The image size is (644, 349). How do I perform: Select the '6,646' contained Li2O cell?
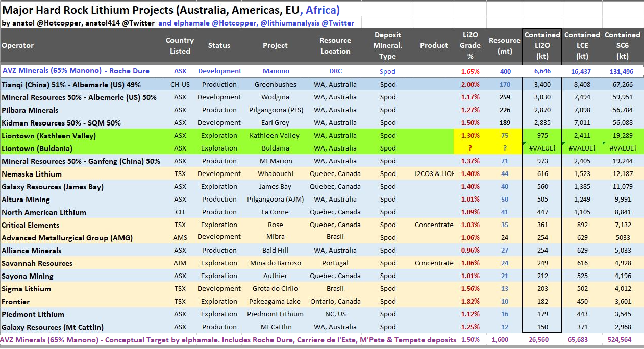pos(542,71)
